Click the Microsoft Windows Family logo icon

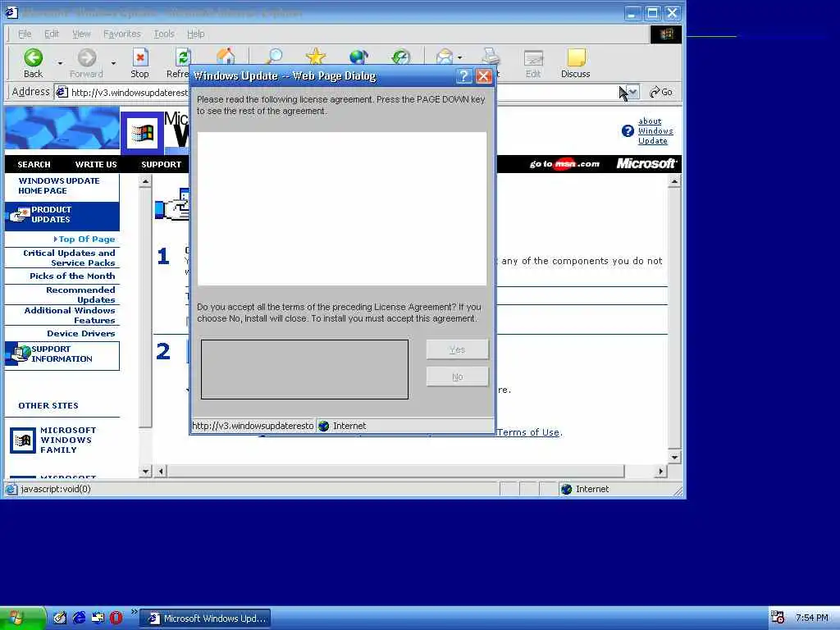tap(23, 441)
